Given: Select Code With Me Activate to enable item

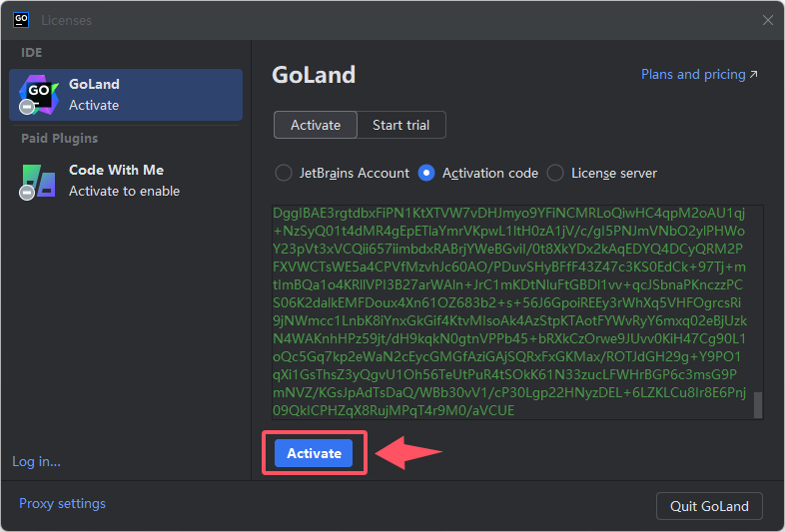Looking at the screenshot, I should [x=126, y=181].
